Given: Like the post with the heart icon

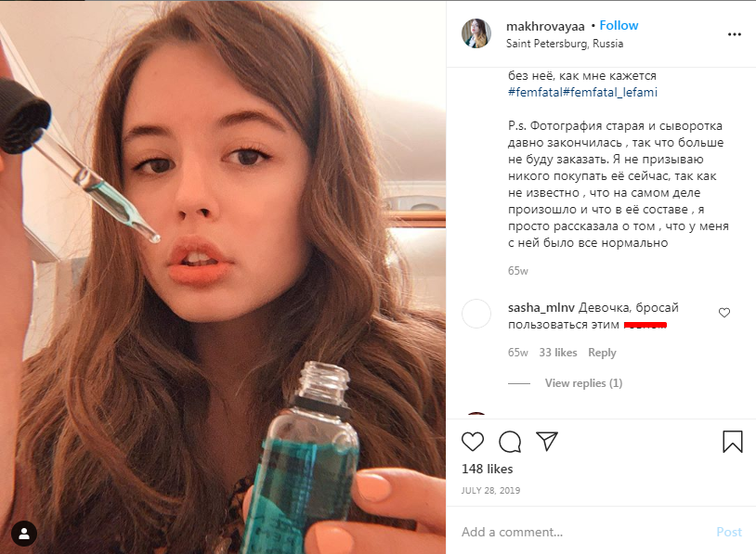Looking at the screenshot, I should pos(473,442).
